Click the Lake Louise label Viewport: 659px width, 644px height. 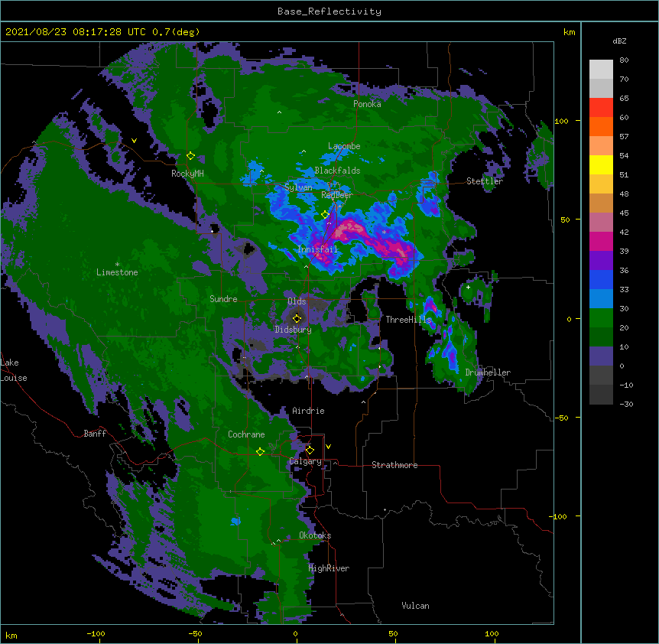tap(14, 370)
